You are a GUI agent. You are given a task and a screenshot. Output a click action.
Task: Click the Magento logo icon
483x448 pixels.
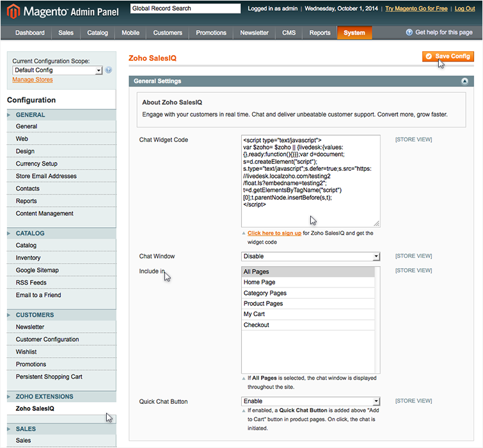tap(13, 12)
